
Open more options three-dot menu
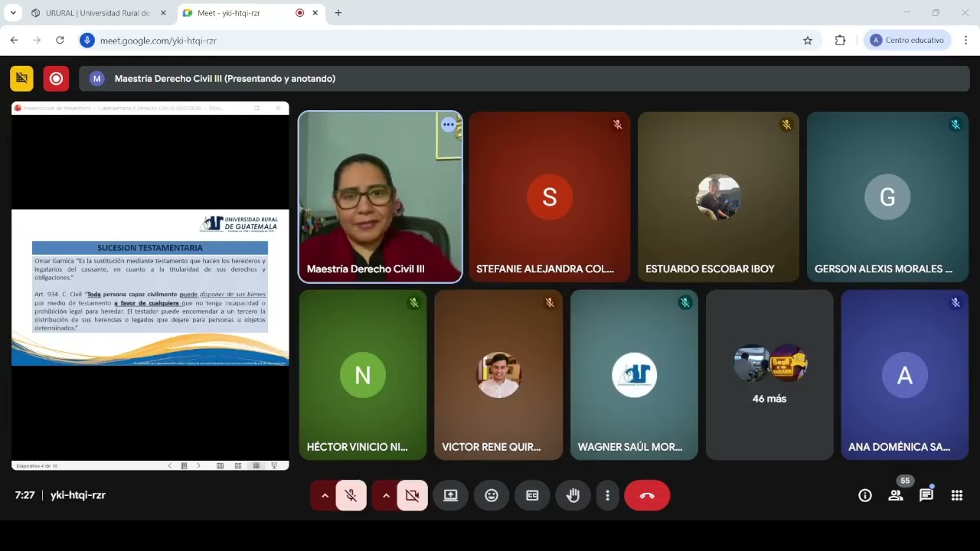click(607, 495)
